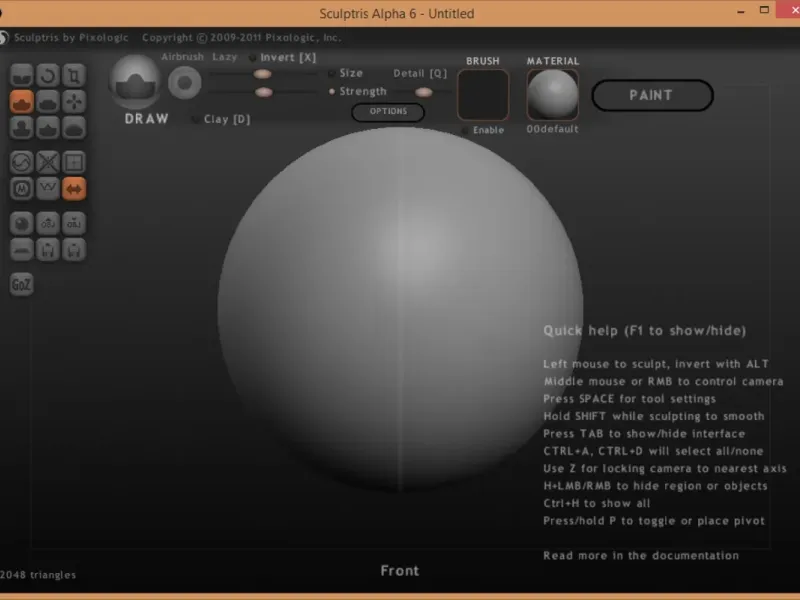Screen dimensions: 800x600
Task: Toggle the orange Symmetry button
Action: coord(74,188)
